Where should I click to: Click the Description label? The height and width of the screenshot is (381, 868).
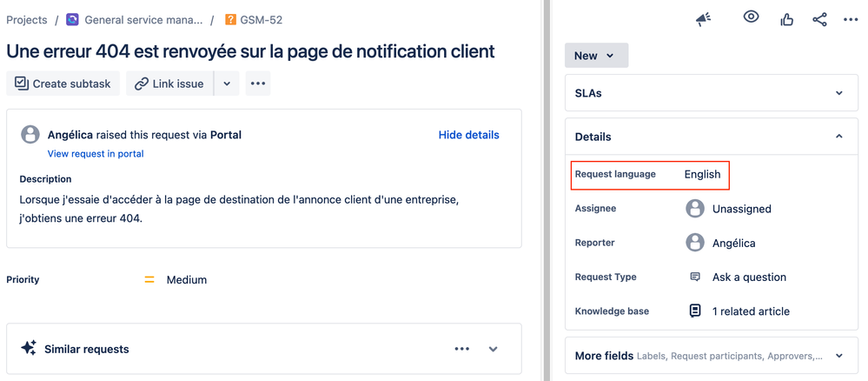[45, 179]
